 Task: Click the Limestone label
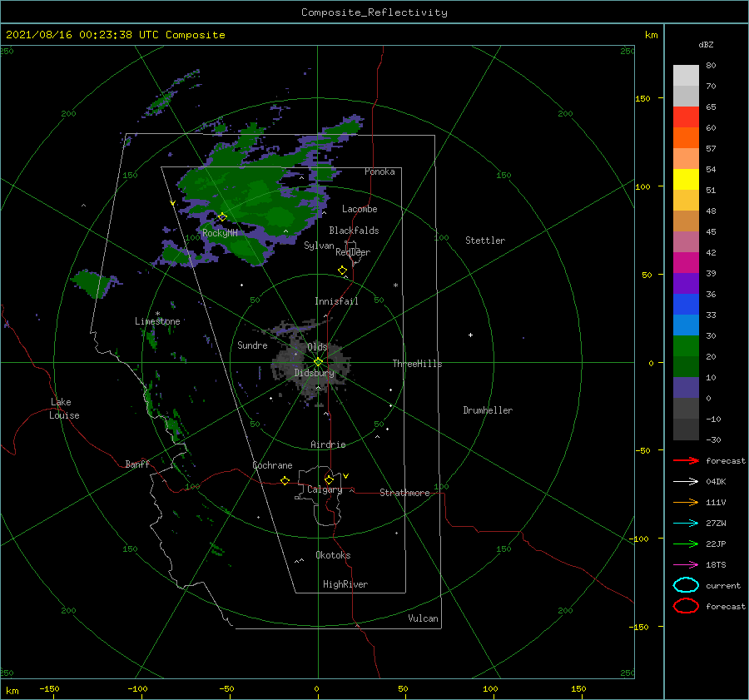(x=157, y=321)
